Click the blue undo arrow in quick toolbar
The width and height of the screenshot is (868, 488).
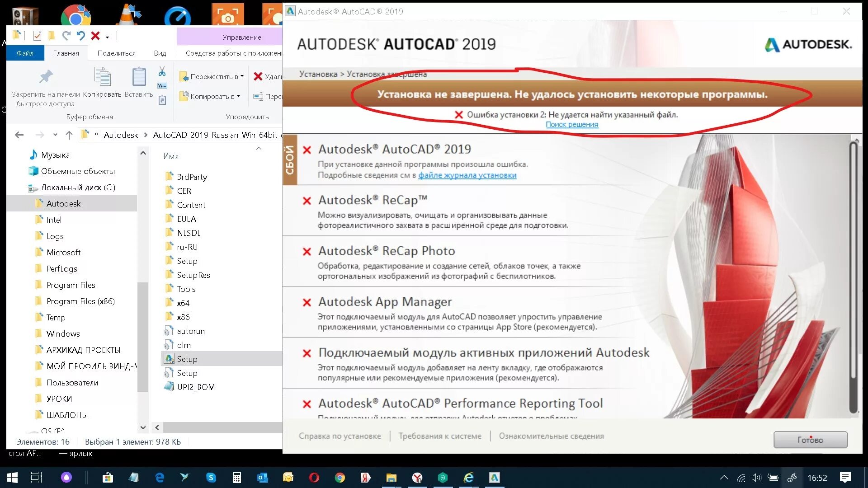point(80,35)
